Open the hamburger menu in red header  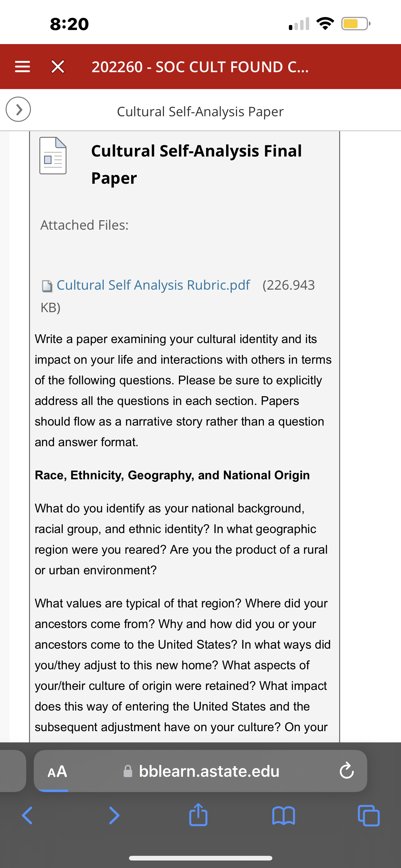point(22,67)
